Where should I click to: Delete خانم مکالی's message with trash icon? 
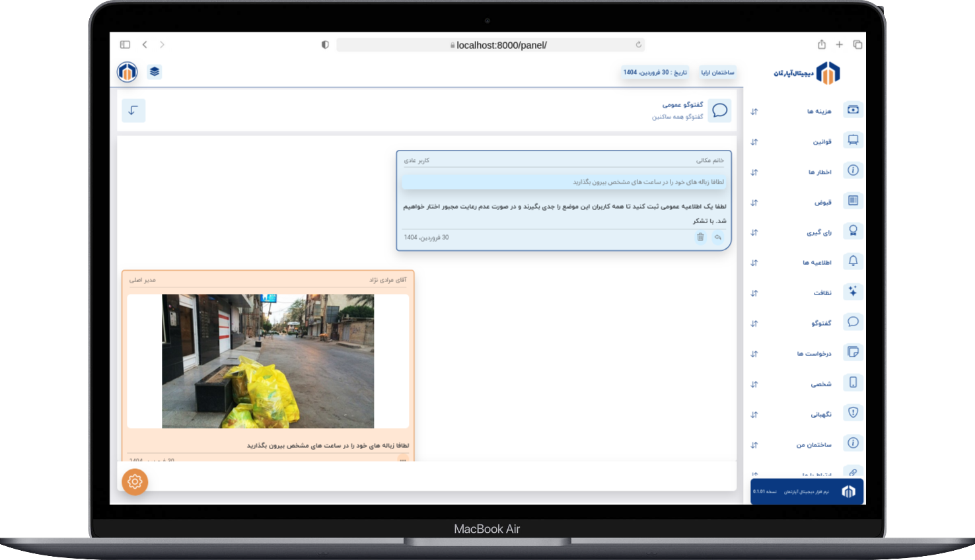point(700,237)
